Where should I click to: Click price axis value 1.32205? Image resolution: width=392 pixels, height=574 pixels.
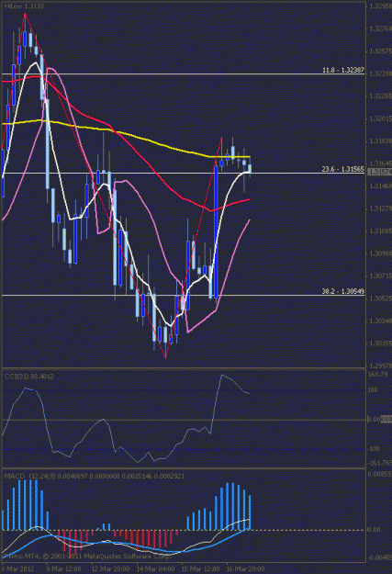point(381,96)
